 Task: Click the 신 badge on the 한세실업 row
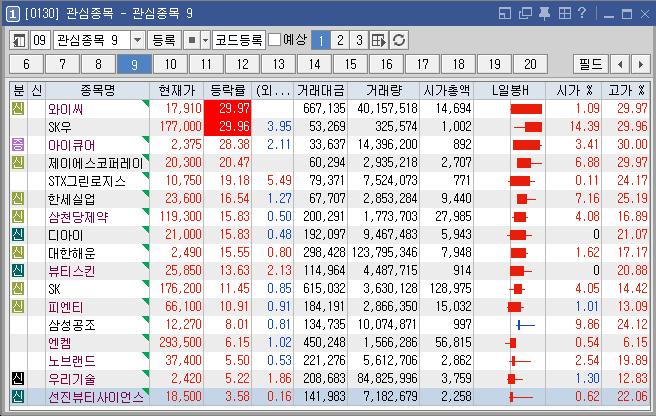pyautogui.click(x=18, y=198)
